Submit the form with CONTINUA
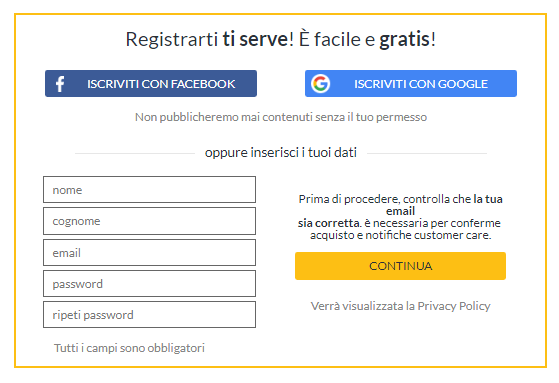Screen dimensions: 559x383 coord(400,266)
